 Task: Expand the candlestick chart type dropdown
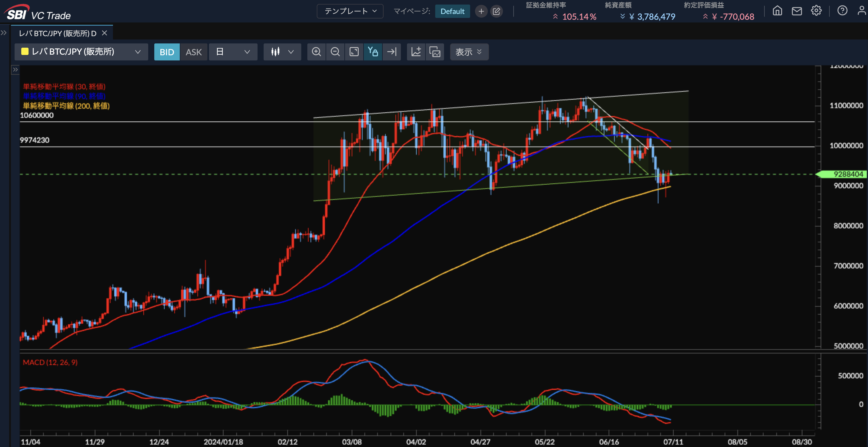point(282,52)
